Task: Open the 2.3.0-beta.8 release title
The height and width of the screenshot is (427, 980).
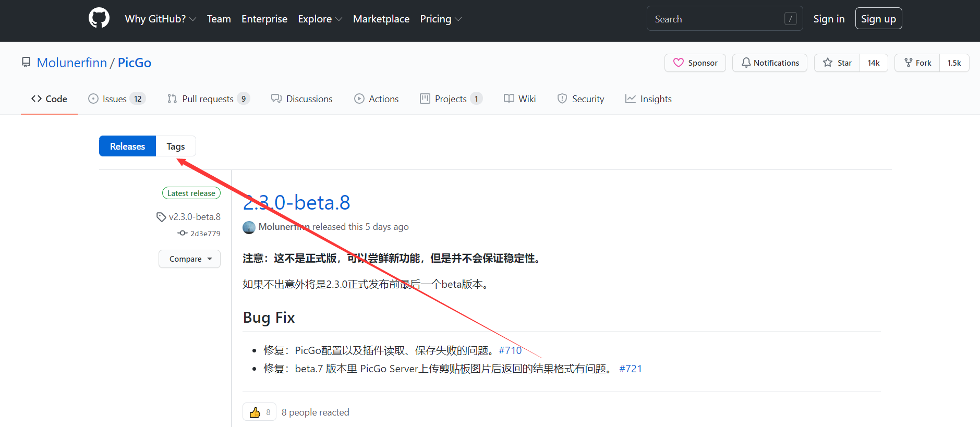Action: coord(296,202)
